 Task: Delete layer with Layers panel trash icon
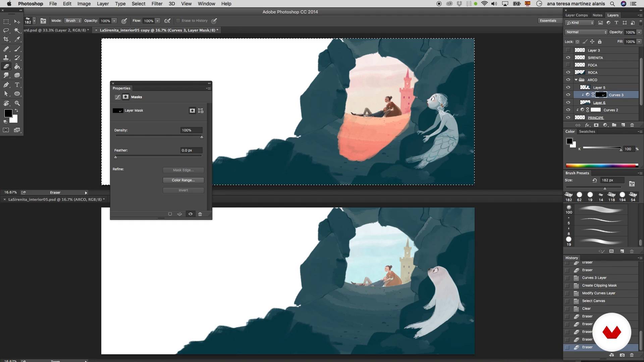tap(632, 125)
